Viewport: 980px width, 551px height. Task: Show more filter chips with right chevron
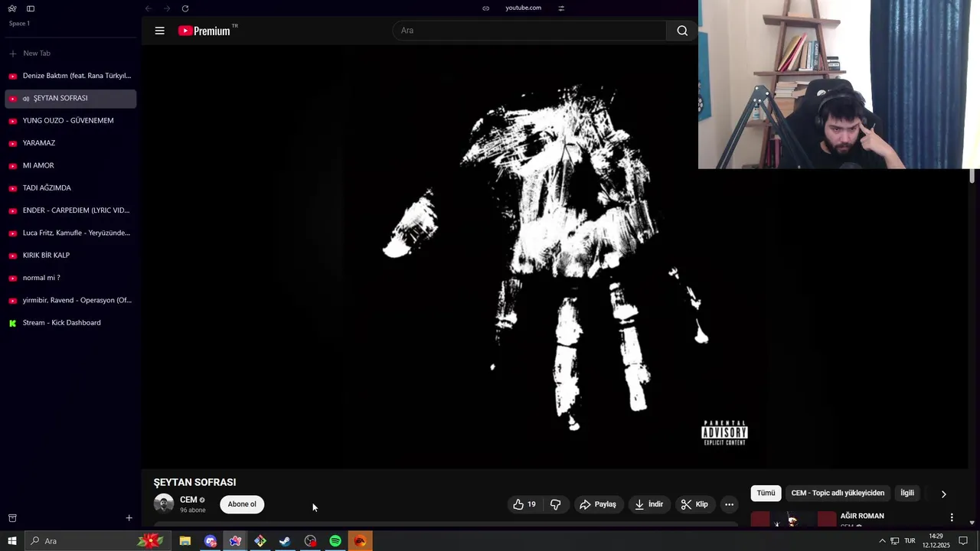pyautogui.click(x=943, y=494)
